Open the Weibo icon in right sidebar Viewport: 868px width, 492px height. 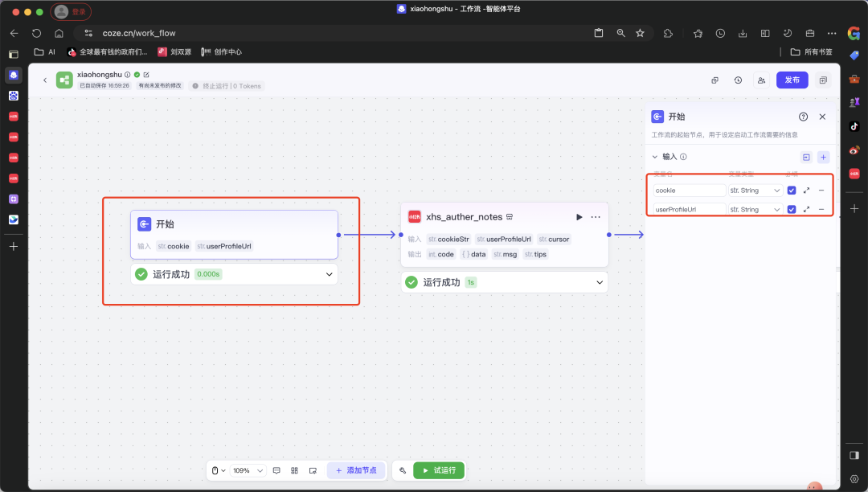(854, 150)
